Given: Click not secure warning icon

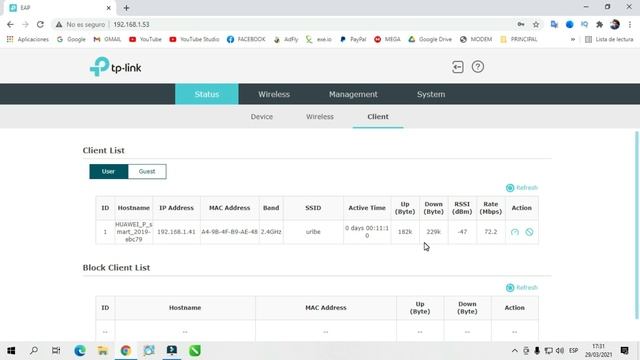Looking at the screenshot, I should coord(59,24).
